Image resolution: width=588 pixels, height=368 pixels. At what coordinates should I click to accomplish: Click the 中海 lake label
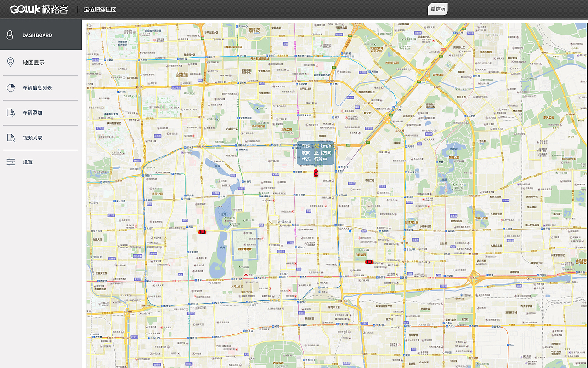click(x=223, y=248)
